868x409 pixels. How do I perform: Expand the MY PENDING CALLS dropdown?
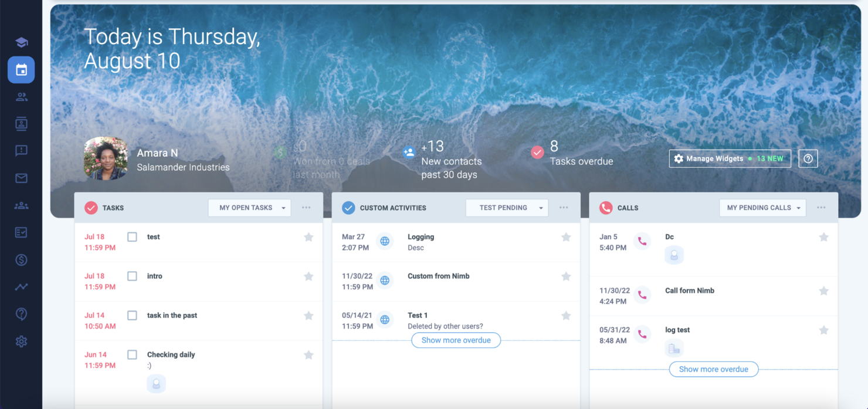(762, 207)
